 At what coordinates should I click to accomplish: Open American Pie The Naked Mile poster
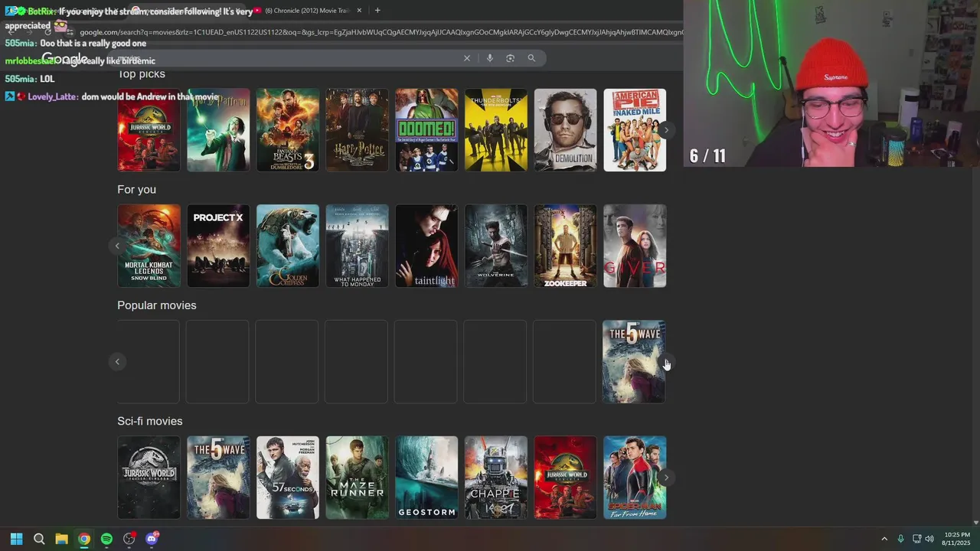click(635, 130)
